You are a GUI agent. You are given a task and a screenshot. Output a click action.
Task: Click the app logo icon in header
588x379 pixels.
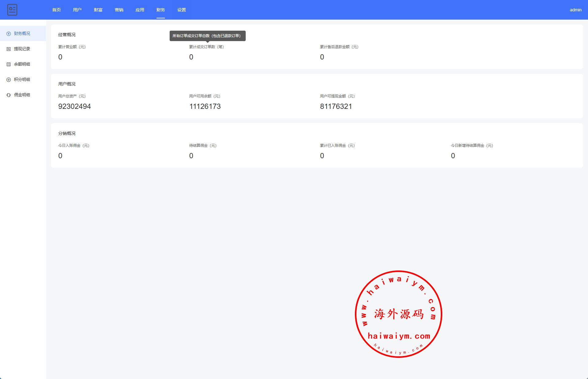point(12,10)
